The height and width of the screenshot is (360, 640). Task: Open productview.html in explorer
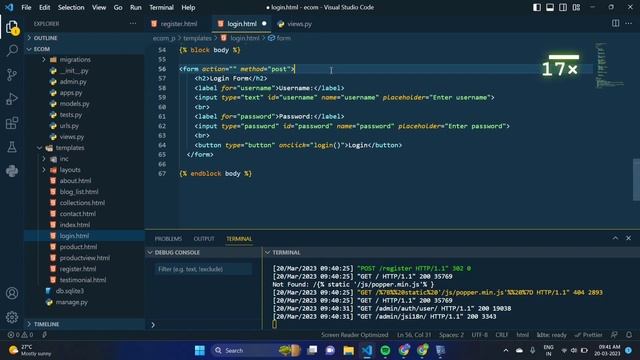click(84, 258)
